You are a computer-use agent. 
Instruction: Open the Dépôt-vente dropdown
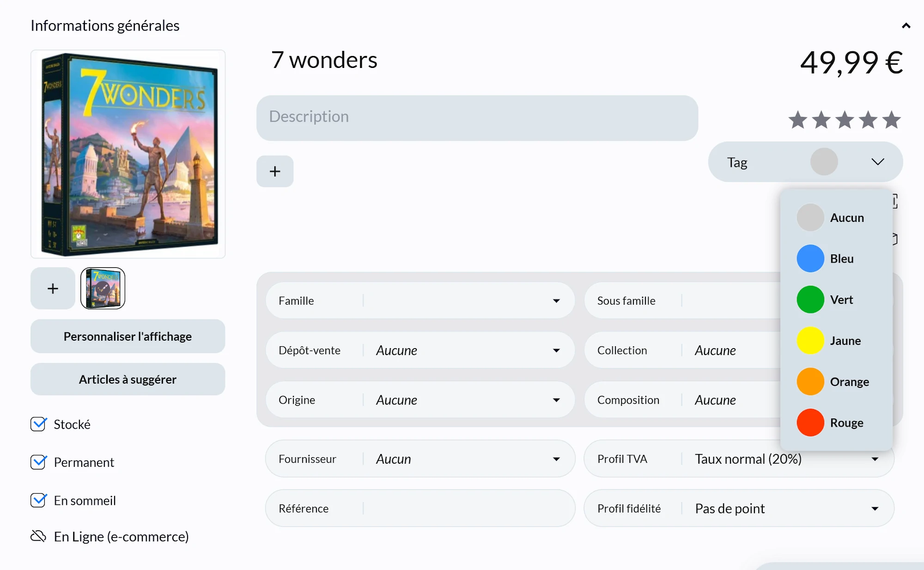[x=420, y=350]
